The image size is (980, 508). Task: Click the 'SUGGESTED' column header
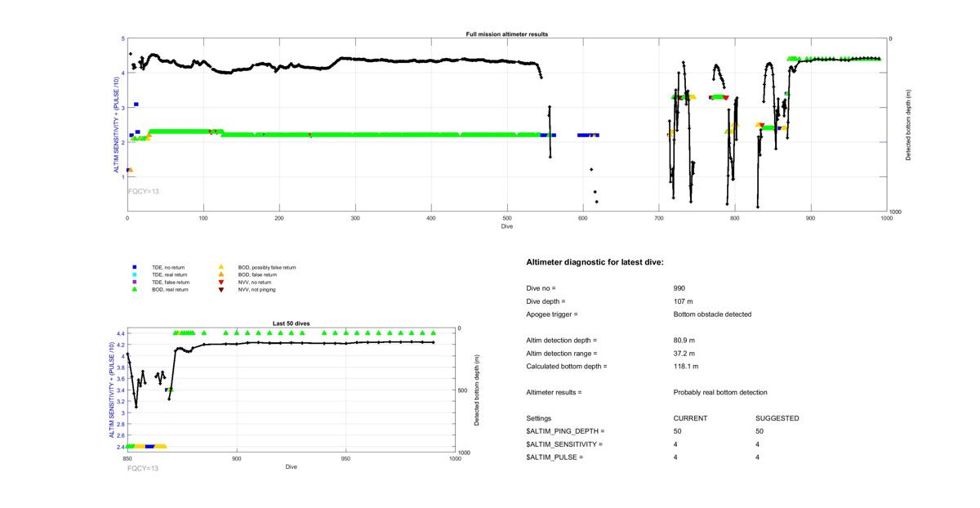coord(777,418)
